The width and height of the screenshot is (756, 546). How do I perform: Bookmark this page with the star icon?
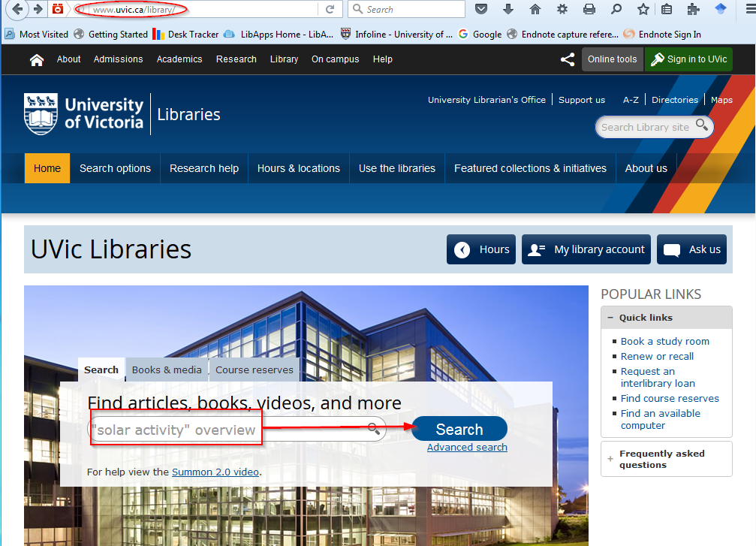pos(643,9)
